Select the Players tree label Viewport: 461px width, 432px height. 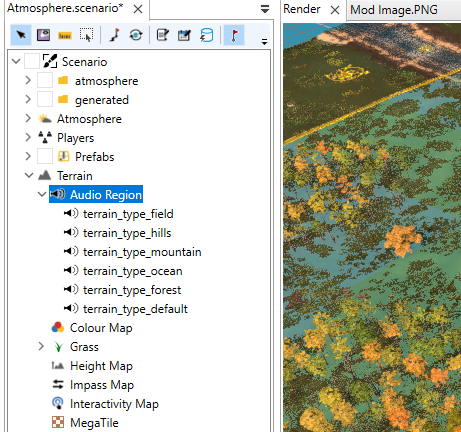(x=76, y=138)
